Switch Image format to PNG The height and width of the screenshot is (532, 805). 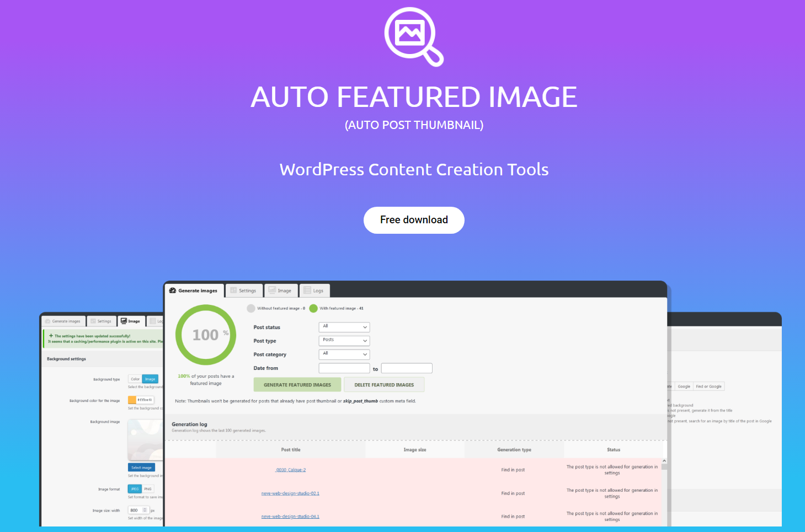(x=147, y=488)
